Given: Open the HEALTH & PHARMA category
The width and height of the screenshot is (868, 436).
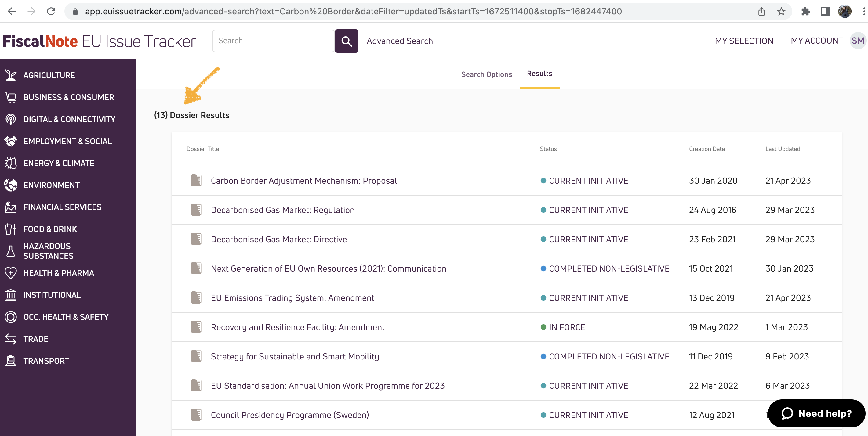Looking at the screenshot, I should click(59, 273).
